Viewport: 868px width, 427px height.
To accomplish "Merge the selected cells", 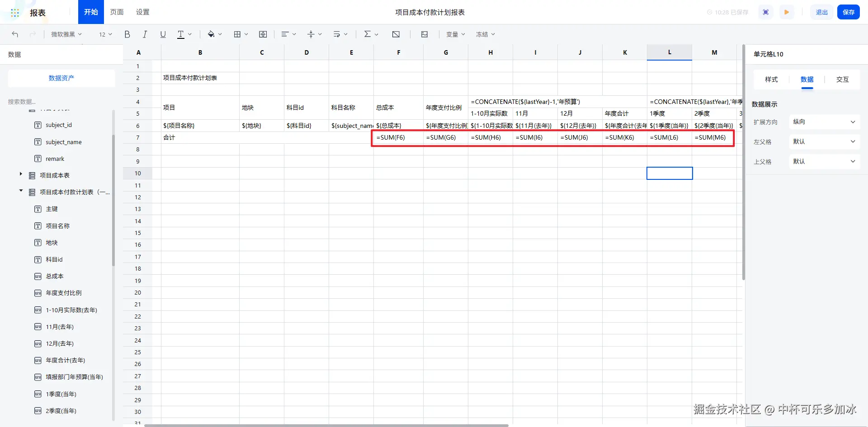I will tap(263, 34).
